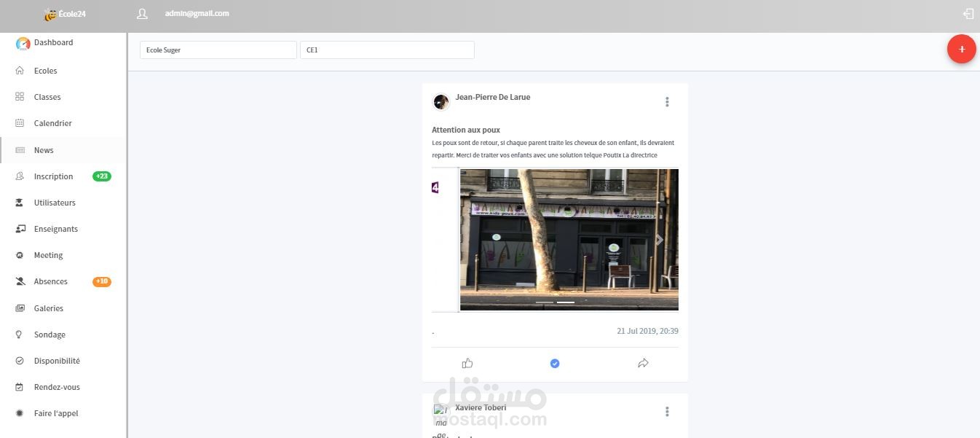980x438 pixels.
Task: Click the Galeries images icon
Action: 20,308
